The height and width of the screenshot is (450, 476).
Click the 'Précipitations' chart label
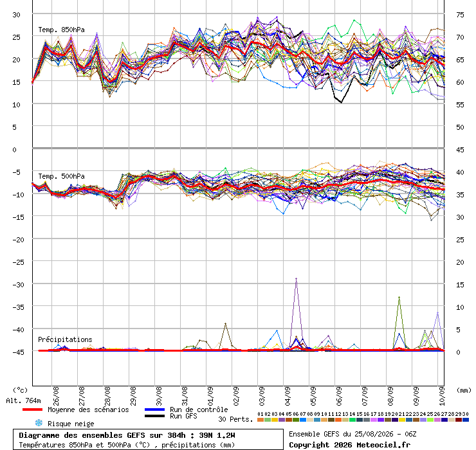point(65,339)
